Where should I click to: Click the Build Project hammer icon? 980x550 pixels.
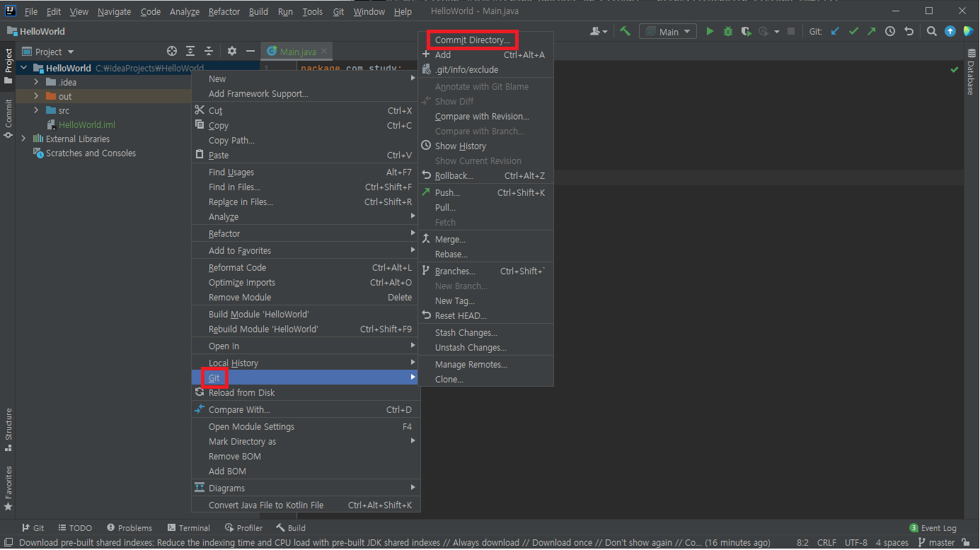coord(625,31)
